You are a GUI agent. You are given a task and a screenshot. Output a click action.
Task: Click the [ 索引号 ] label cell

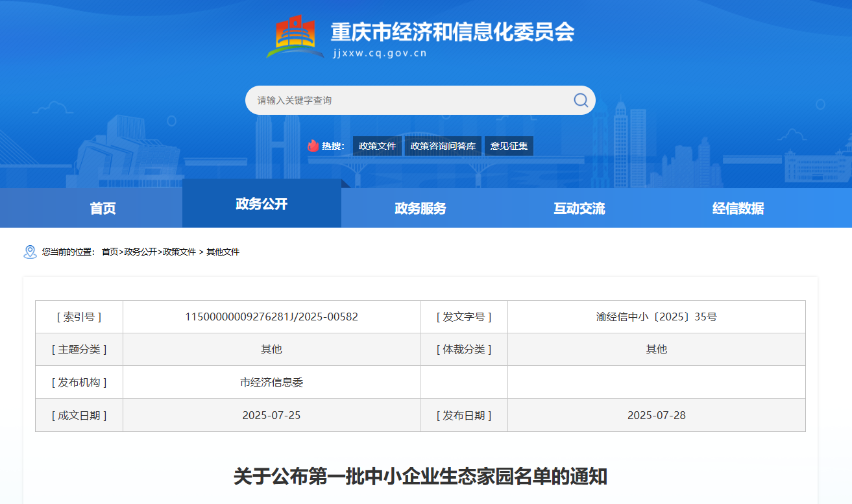coord(79,317)
